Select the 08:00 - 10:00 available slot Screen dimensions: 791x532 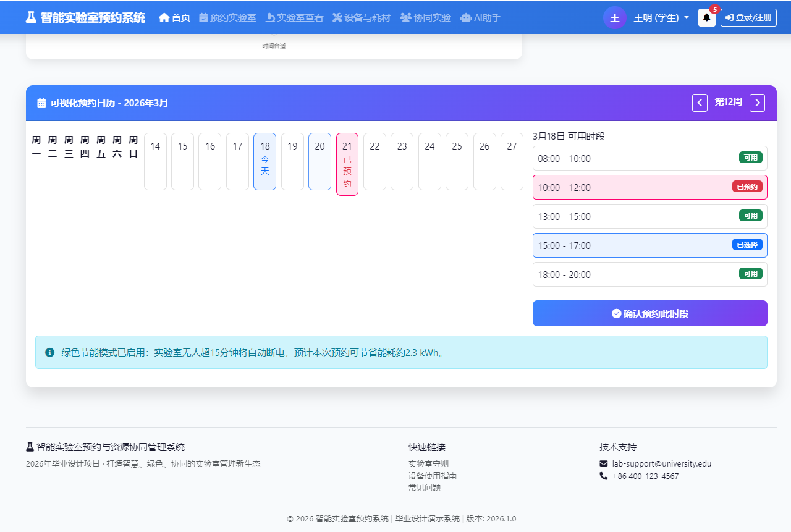(649, 158)
